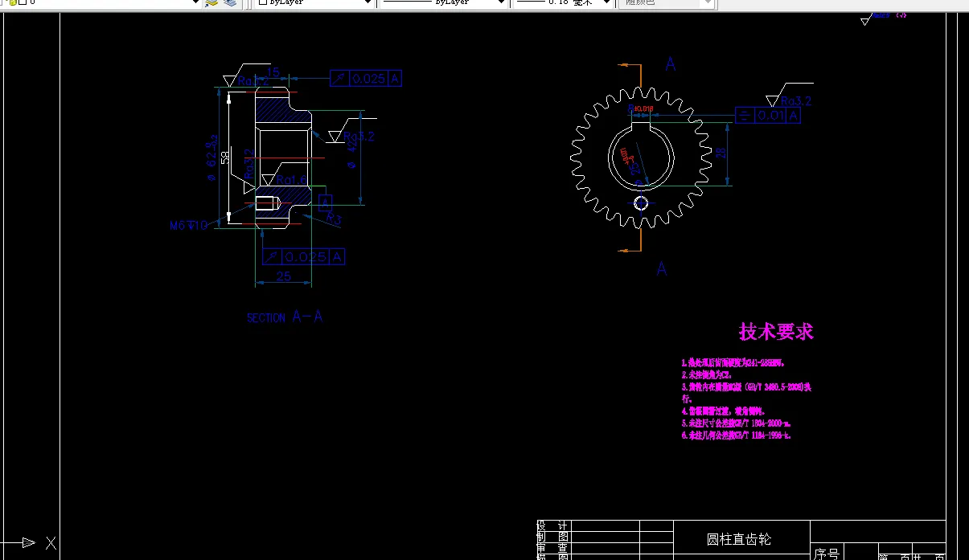Select the 15 dimension at top
The width and height of the screenshot is (969, 560).
(273, 72)
